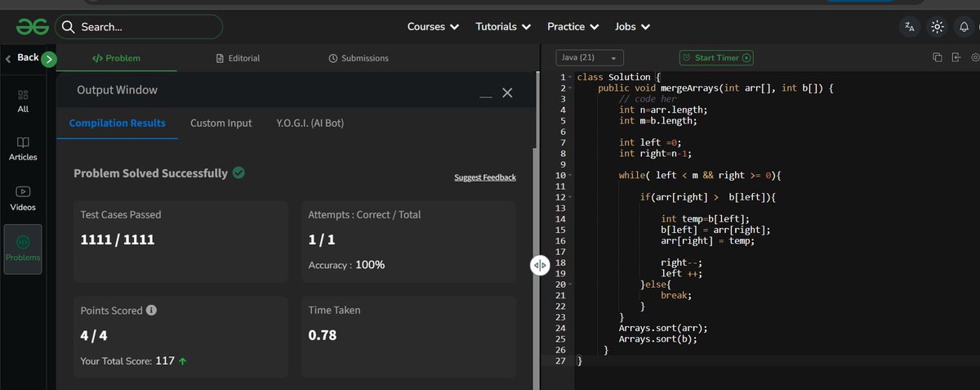Viewport: 980px width, 390px height.
Task: Click the '1 / 1' attempts value
Action: coord(322,240)
